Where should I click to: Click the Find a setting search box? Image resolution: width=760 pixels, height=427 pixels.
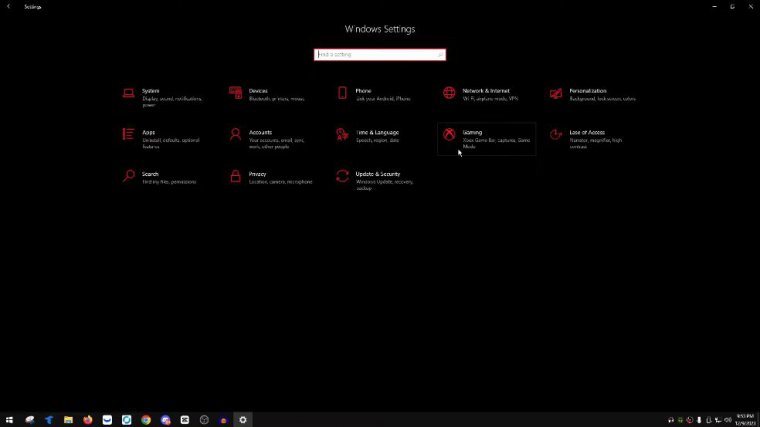point(379,55)
